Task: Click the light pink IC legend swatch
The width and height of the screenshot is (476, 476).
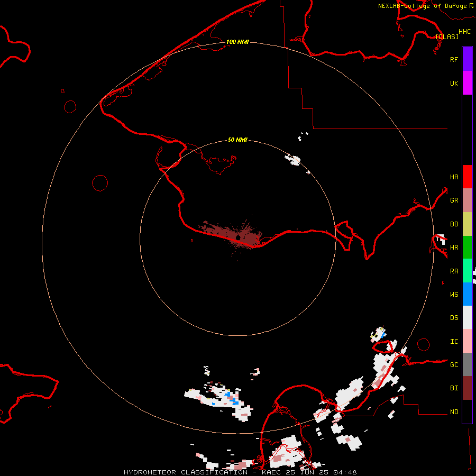Action: pyautogui.click(x=467, y=341)
